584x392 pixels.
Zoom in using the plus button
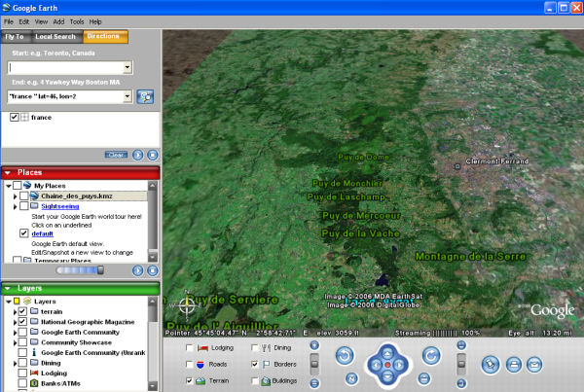coord(314,345)
